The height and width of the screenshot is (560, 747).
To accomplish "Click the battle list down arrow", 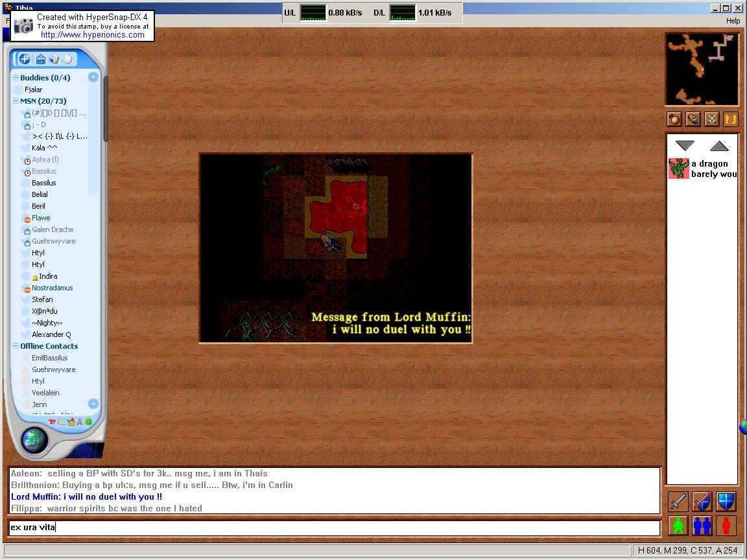I will [x=685, y=146].
